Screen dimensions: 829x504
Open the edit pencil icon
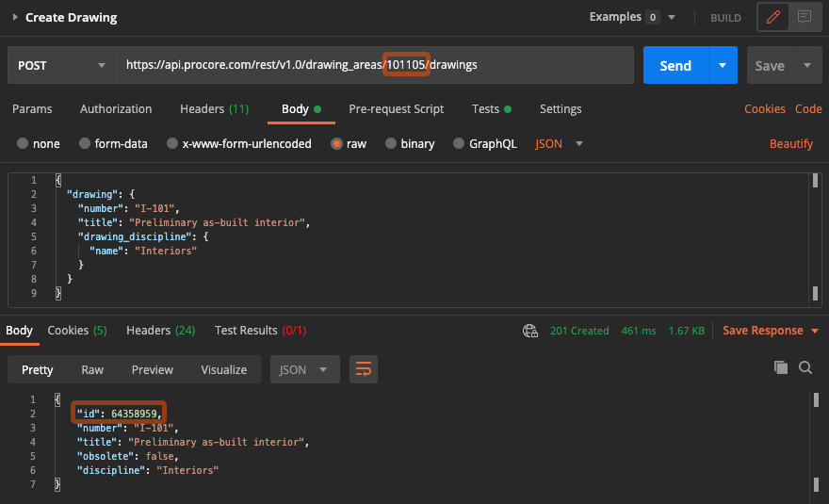pyautogui.click(x=773, y=17)
